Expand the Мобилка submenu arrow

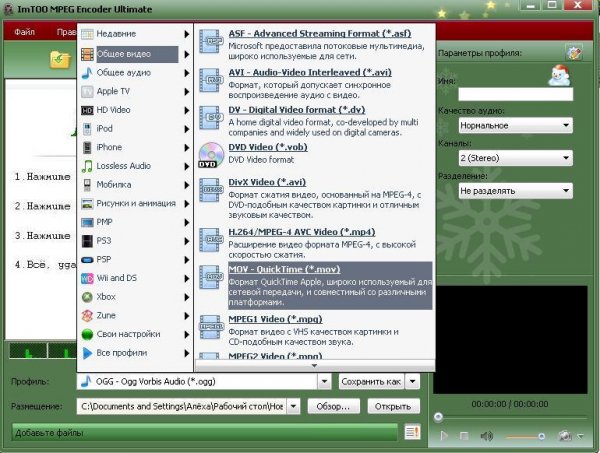[186, 185]
